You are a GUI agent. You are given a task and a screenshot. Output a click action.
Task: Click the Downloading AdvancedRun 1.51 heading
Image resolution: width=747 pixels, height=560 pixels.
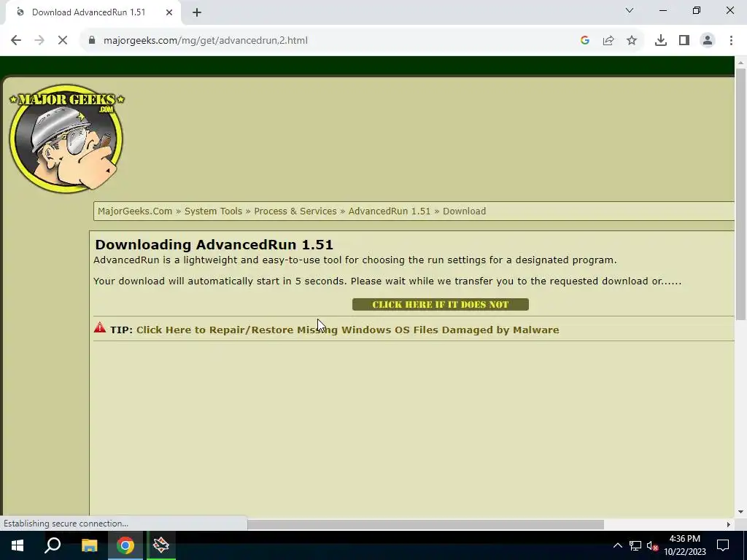coord(214,244)
